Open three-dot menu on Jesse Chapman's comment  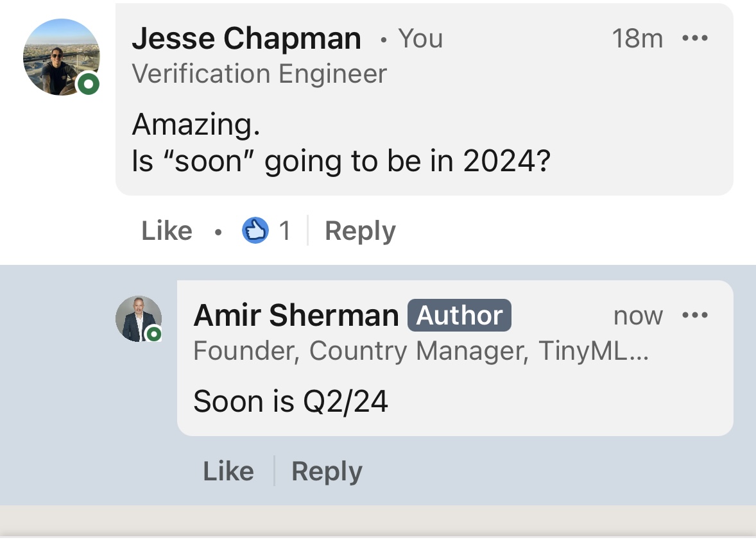[x=694, y=39]
